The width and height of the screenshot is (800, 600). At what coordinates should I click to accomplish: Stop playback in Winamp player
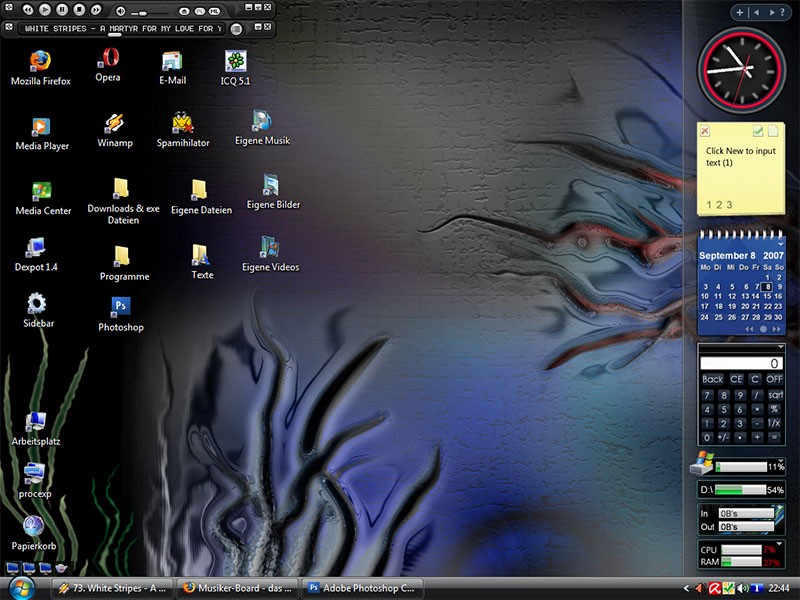tap(79, 10)
